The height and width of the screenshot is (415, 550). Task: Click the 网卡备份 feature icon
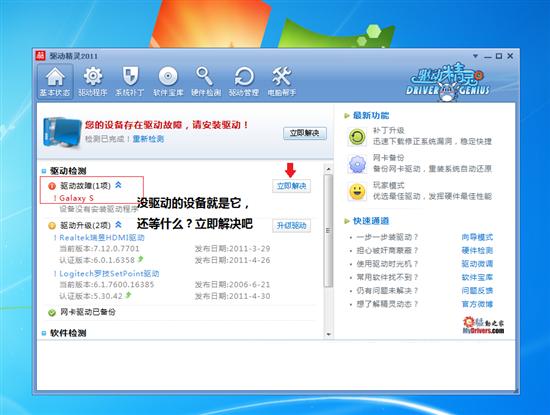(x=357, y=164)
